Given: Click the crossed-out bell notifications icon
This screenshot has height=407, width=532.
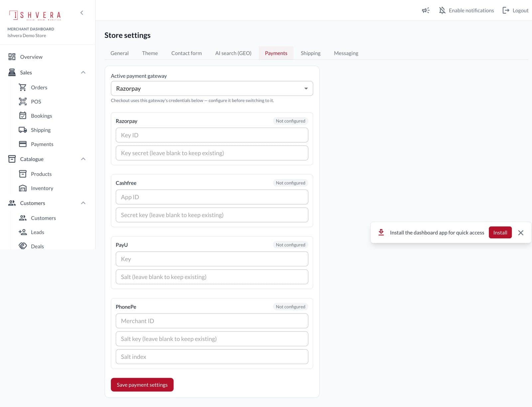Looking at the screenshot, I should pyautogui.click(x=442, y=10).
